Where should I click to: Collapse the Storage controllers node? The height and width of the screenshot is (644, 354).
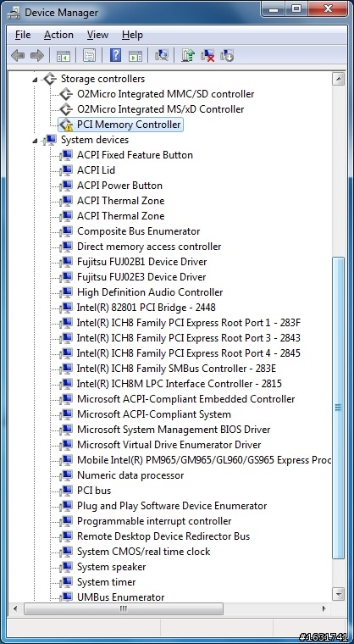tap(35, 80)
